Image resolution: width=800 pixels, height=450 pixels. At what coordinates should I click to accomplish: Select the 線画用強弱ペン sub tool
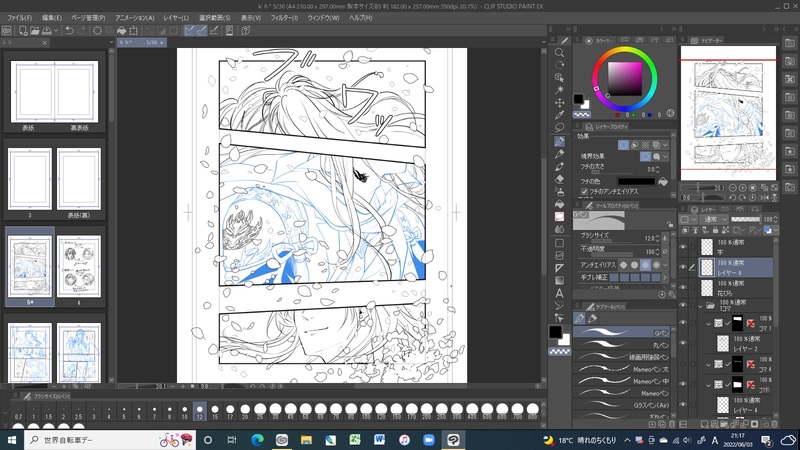pos(623,357)
